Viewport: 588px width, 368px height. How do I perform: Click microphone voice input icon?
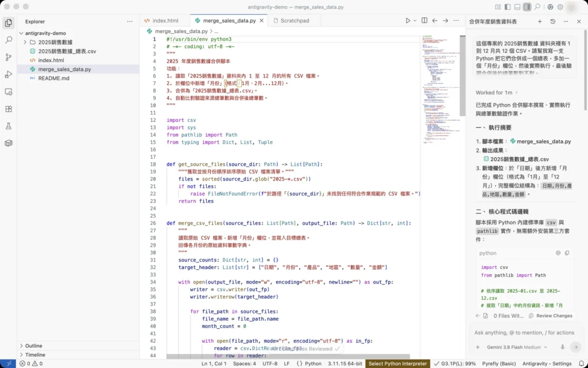click(563, 347)
